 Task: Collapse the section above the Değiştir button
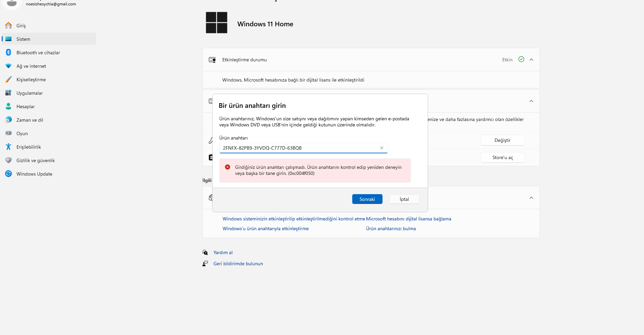pyautogui.click(x=531, y=101)
